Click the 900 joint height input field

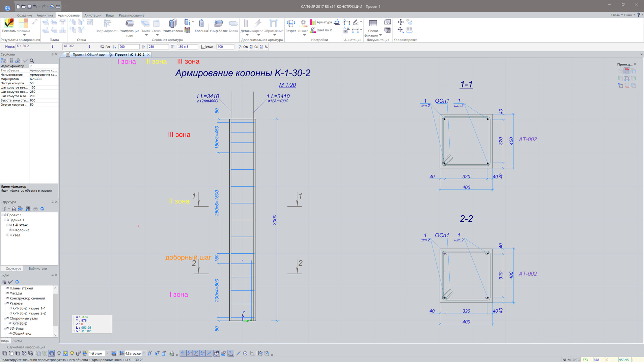[225, 47]
